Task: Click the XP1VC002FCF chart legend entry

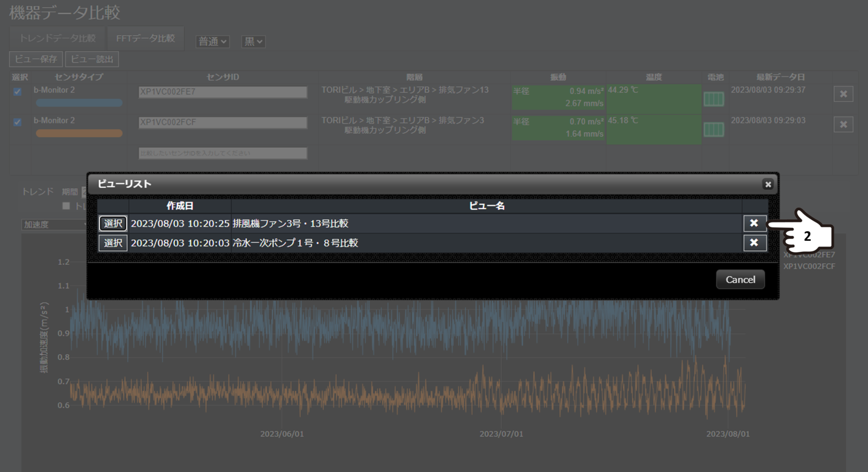Action: coord(809,266)
